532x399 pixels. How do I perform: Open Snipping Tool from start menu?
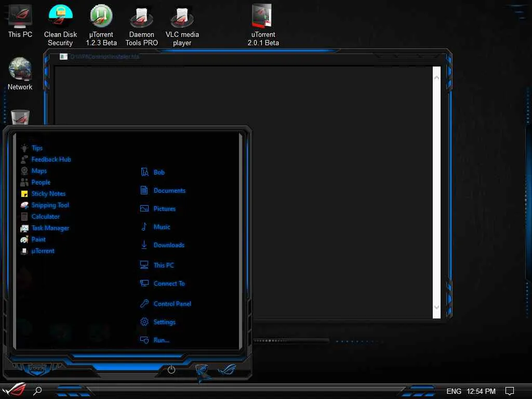click(x=50, y=205)
